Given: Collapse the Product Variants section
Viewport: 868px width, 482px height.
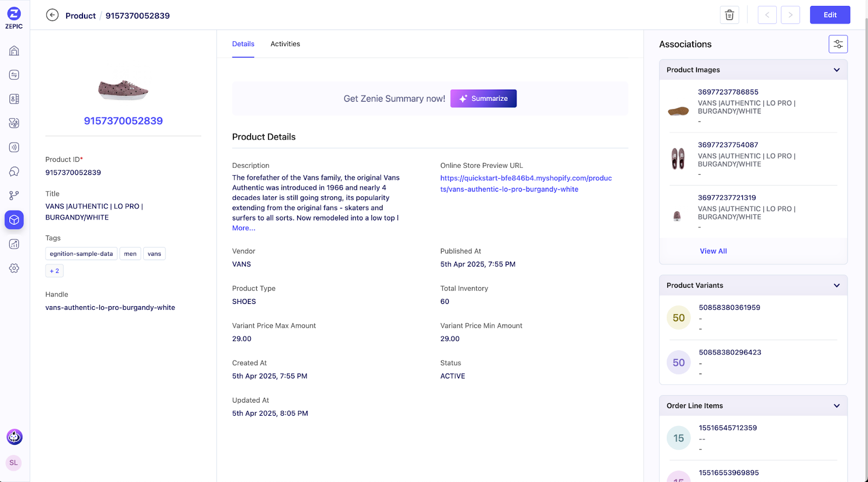Looking at the screenshot, I should pyautogui.click(x=837, y=286).
